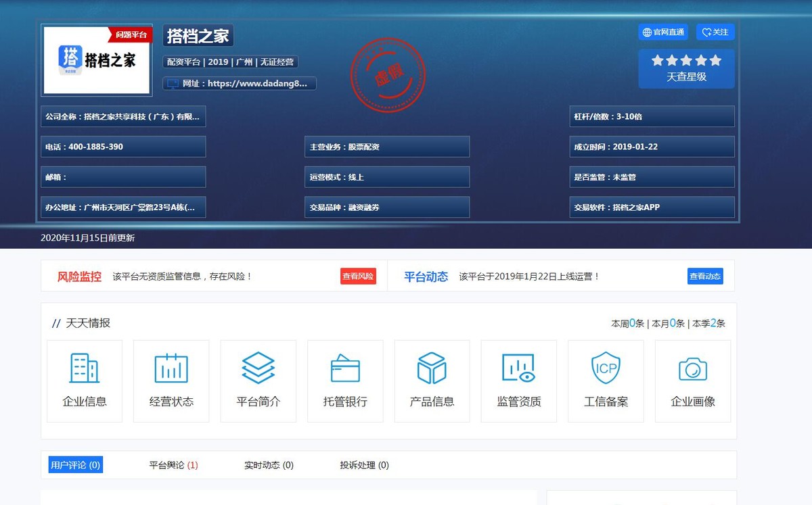
Task: Click the 经营状态 chart icon
Action: pos(171,369)
